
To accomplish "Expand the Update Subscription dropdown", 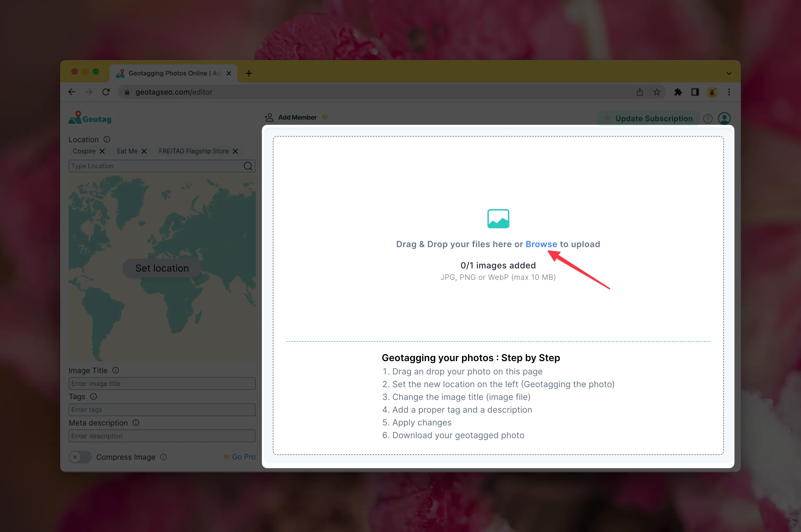I will pyautogui.click(x=648, y=118).
